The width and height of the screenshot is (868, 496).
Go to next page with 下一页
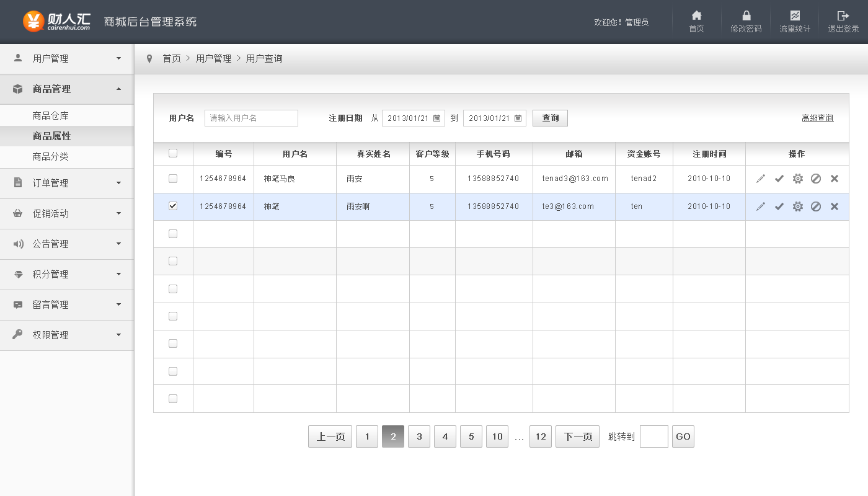click(577, 436)
